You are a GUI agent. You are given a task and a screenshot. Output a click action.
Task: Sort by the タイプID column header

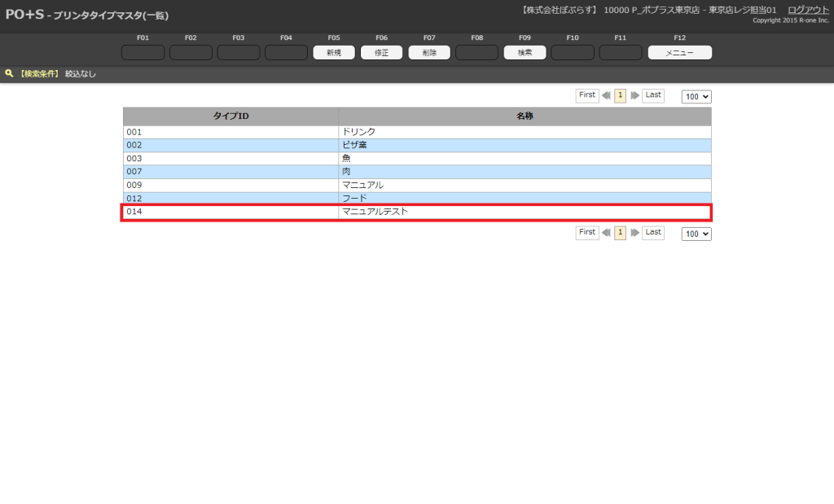[x=230, y=116]
